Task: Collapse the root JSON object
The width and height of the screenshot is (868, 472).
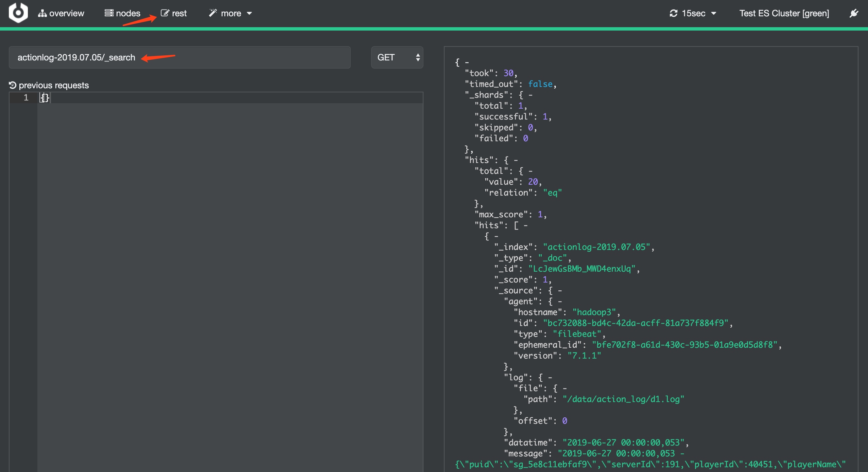Action: (467, 62)
